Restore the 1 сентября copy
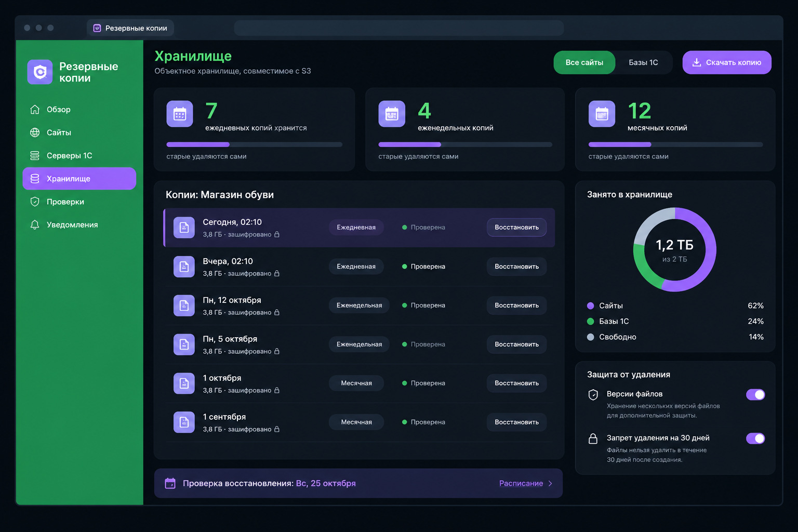Image resolution: width=798 pixels, height=532 pixels. (x=516, y=422)
